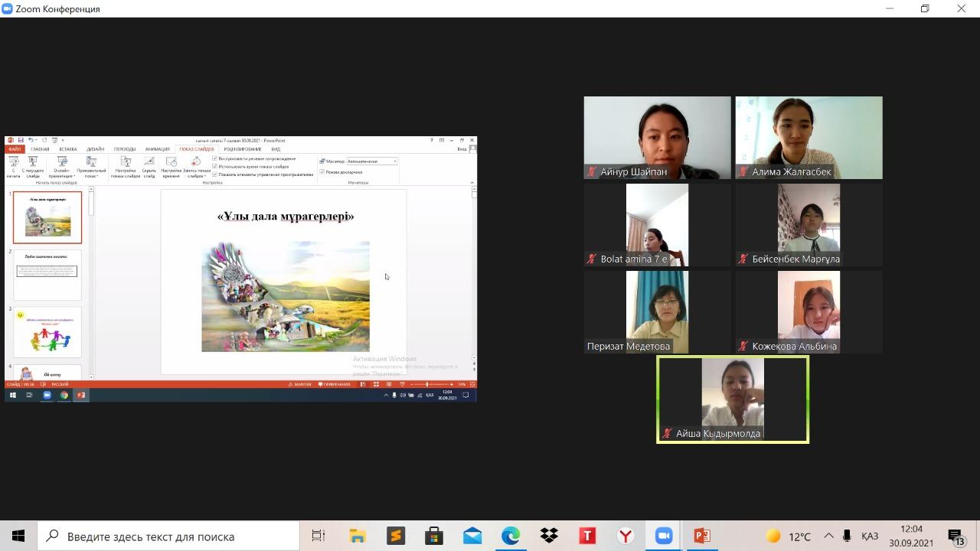
Task: Click the 'Настройка времени' timing icon
Action: [x=171, y=162]
